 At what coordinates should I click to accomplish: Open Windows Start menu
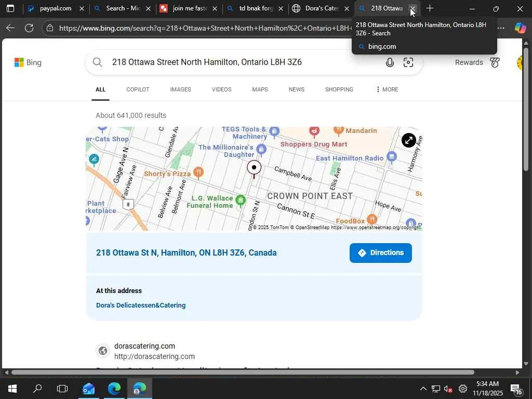tap(12, 389)
